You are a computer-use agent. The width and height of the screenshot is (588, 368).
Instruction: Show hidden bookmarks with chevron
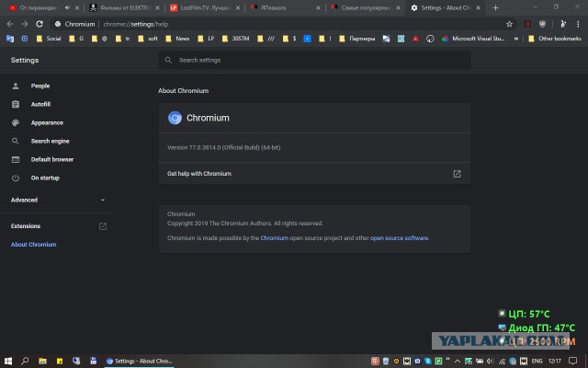516,39
